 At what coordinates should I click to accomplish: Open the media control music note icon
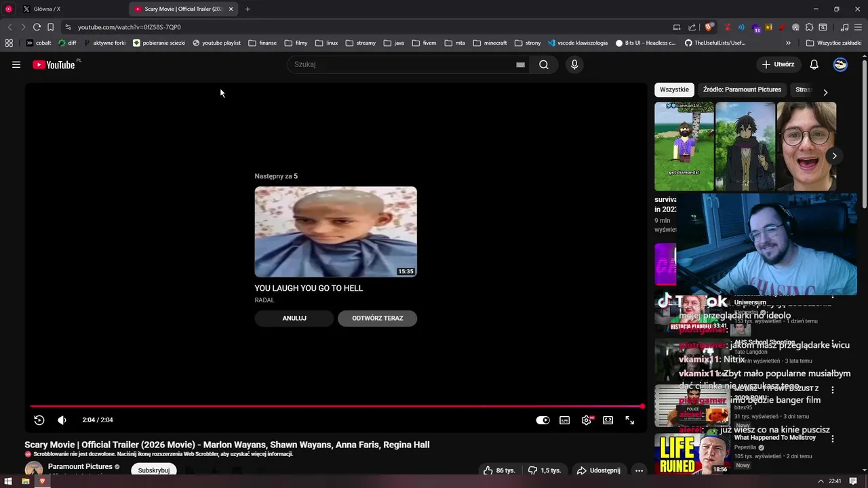click(844, 27)
